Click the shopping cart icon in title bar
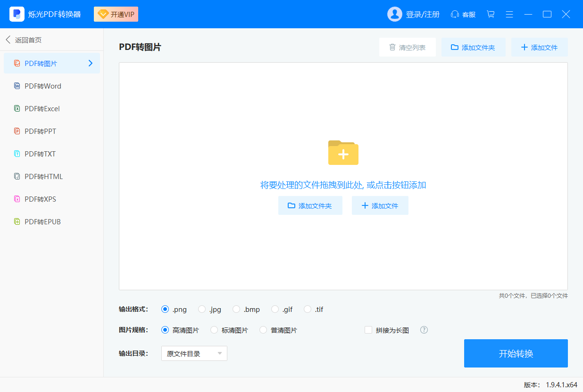Viewport: 583px width, 392px height. tap(491, 14)
